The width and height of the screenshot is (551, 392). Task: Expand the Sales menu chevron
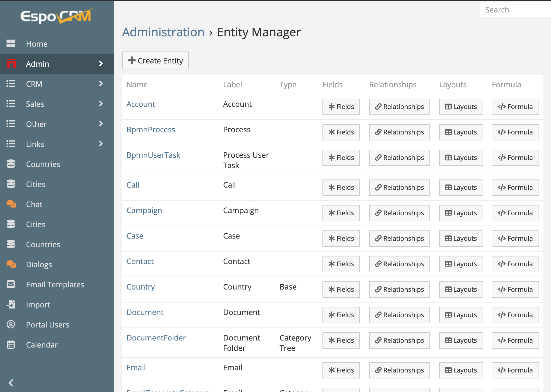point(101,104)
